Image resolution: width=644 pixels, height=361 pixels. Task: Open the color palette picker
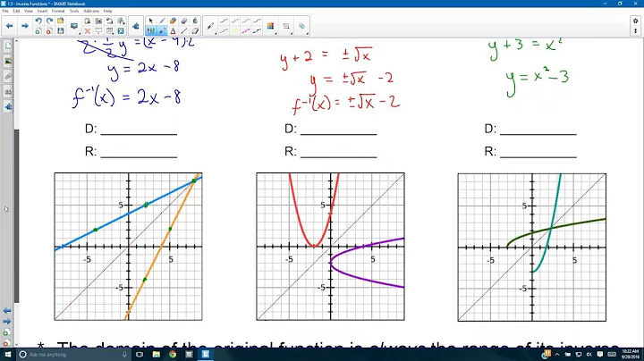click(x=270, y=26)
